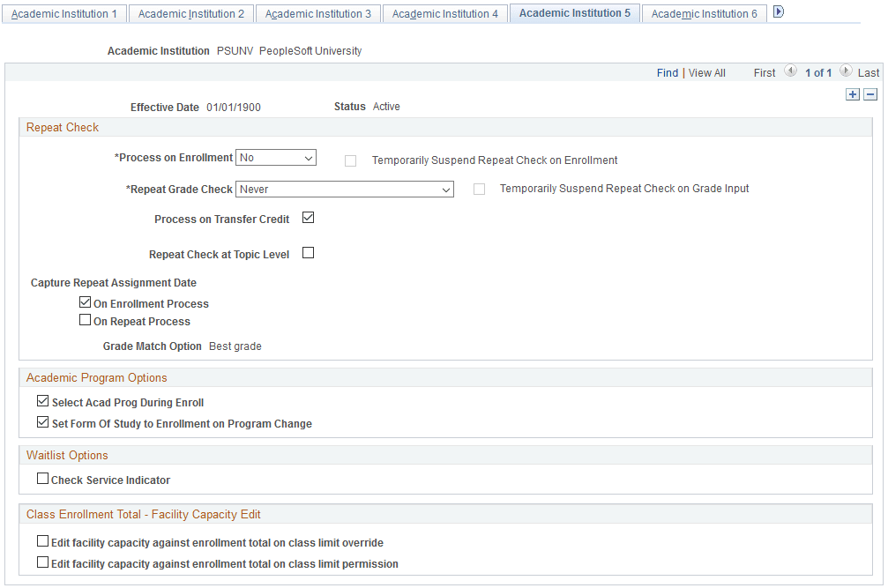Delete the row with the minus icon
Screen dimensions: 888x588
[x=870, y=94]
